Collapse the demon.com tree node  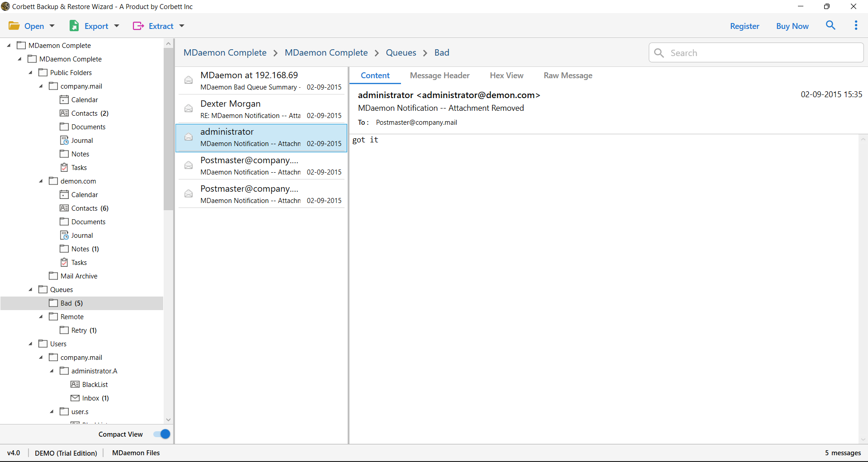(x=41, y=181)
